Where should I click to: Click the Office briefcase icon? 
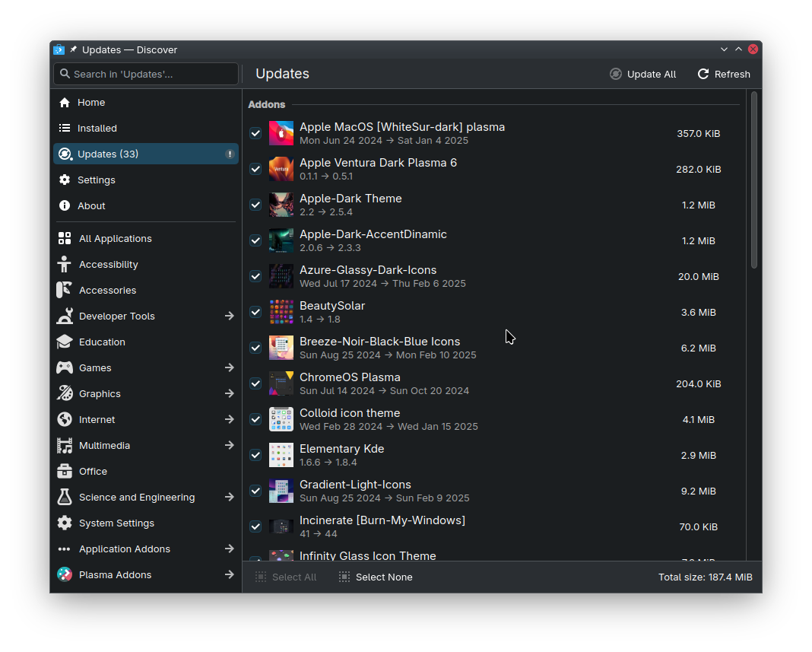tap(65, 471)
